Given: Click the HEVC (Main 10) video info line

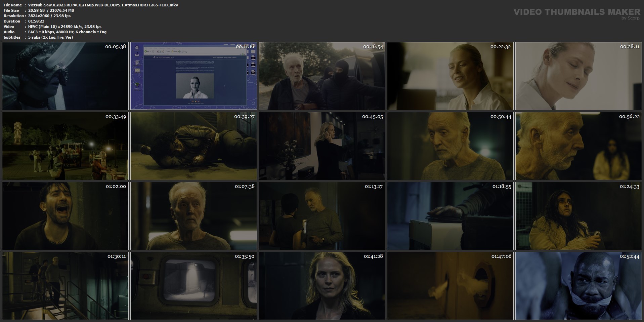Looking at the screenshot, I should 65,27.
